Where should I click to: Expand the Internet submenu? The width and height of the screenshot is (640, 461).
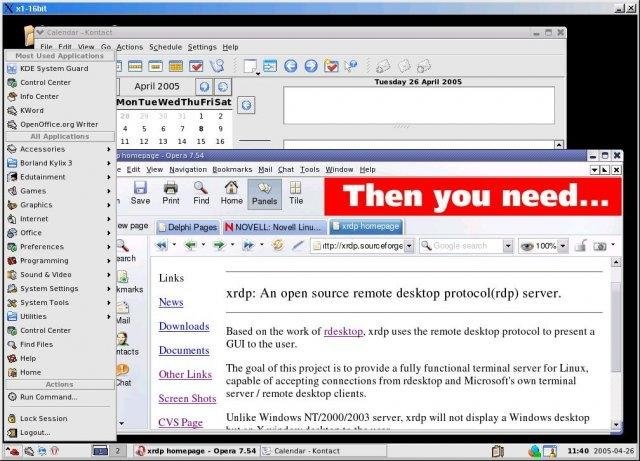point(60,219)
